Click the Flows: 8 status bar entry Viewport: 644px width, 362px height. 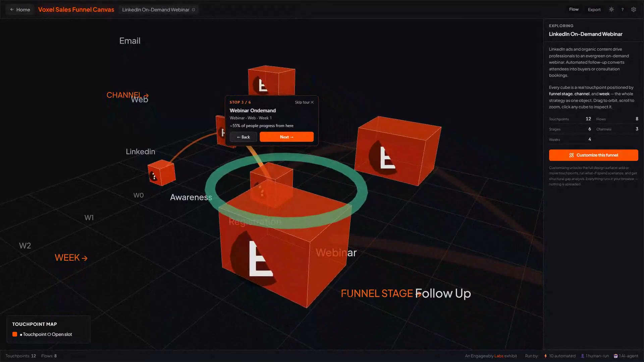tap(49, 356)
